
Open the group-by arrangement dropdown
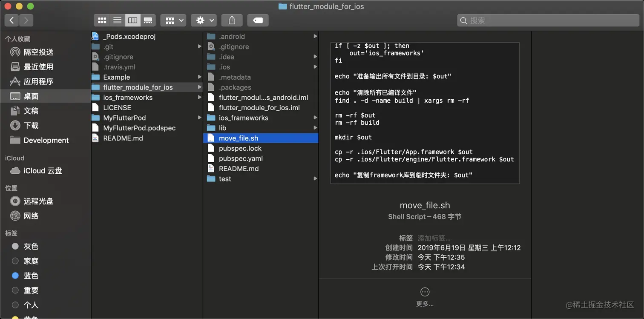(173, 20)
